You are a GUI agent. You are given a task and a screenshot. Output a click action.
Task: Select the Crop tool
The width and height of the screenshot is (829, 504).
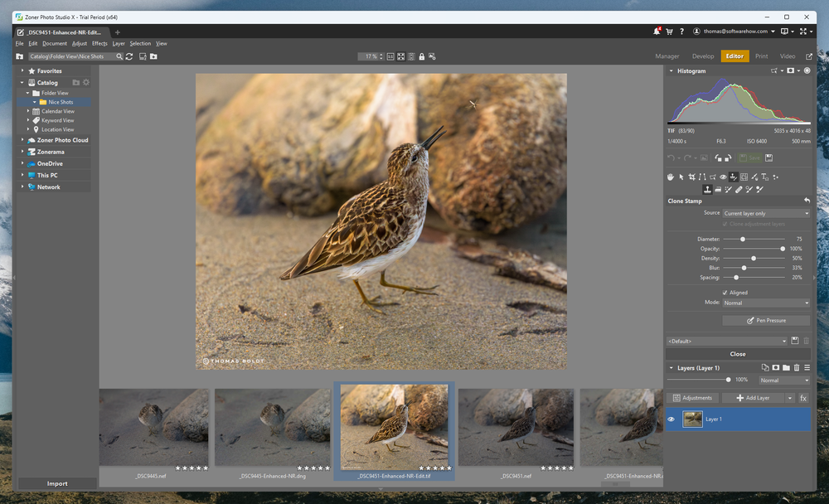[x=692, y=177]
